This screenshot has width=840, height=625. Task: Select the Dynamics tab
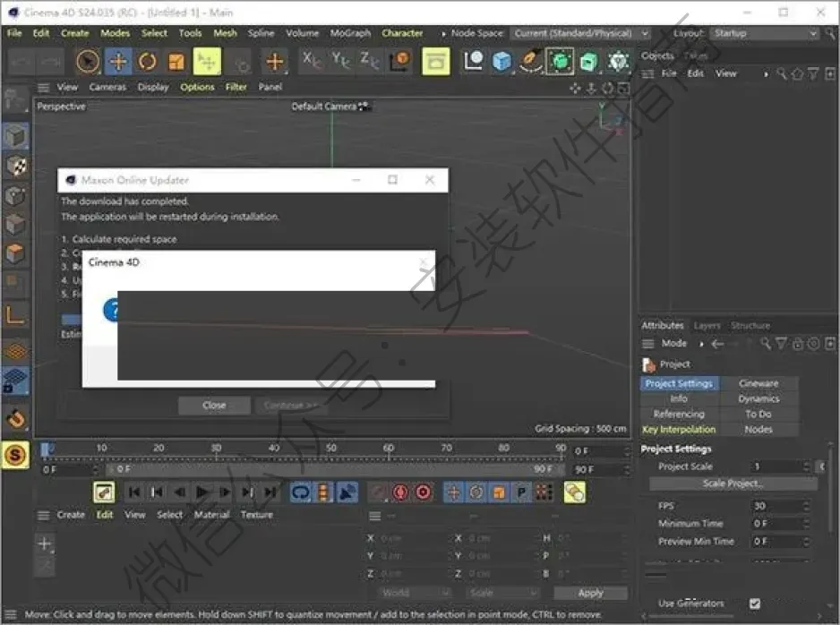click(x=759, y=399)
